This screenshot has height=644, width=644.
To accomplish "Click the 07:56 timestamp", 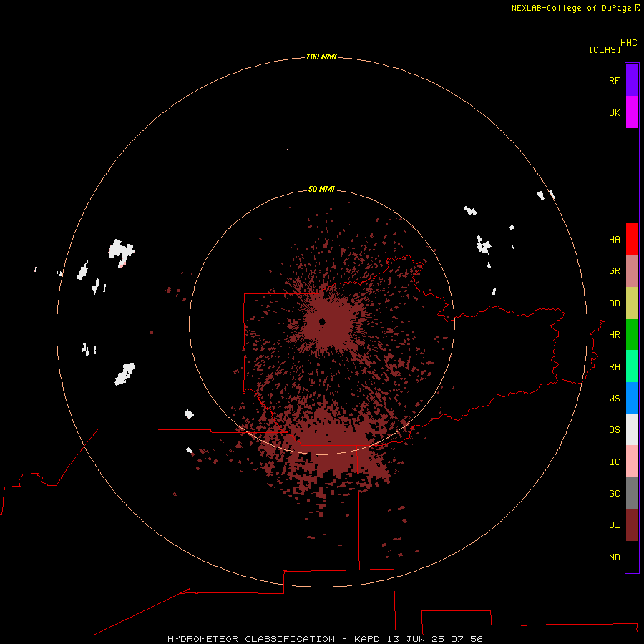I will (x=467, y=639).
